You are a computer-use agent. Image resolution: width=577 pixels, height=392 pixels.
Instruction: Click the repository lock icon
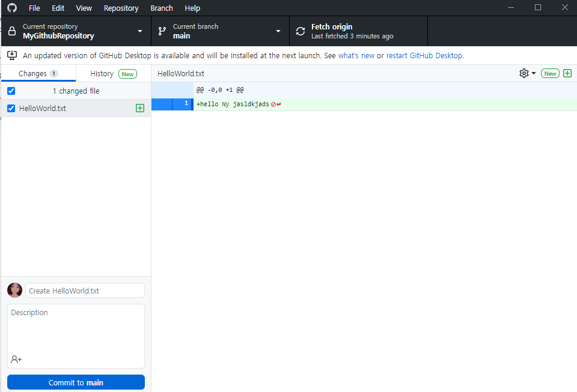(x=12, y=31)
